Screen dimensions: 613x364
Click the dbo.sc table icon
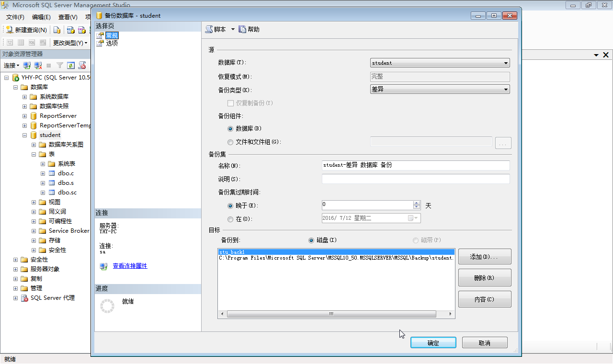(x=52, y=193)
